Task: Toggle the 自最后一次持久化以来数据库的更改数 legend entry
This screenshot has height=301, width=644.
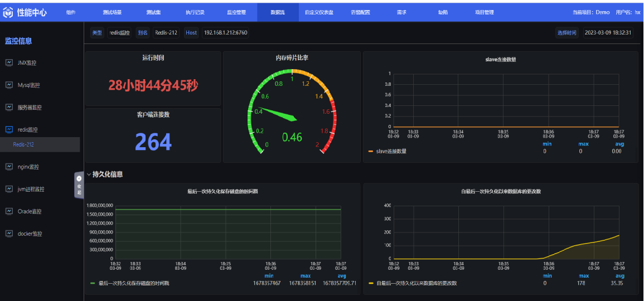Action: [413, 283]
